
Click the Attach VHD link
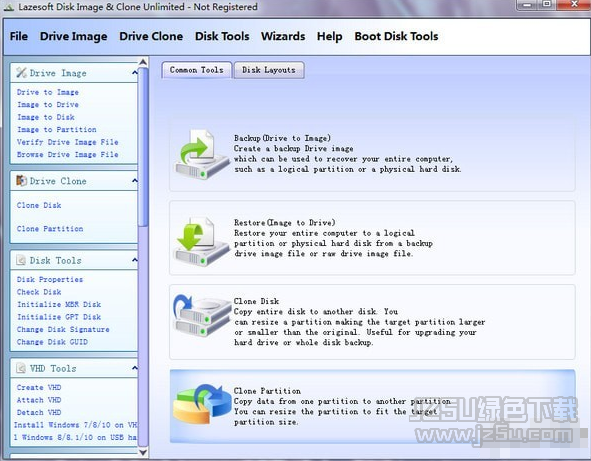tap(39, 400)
